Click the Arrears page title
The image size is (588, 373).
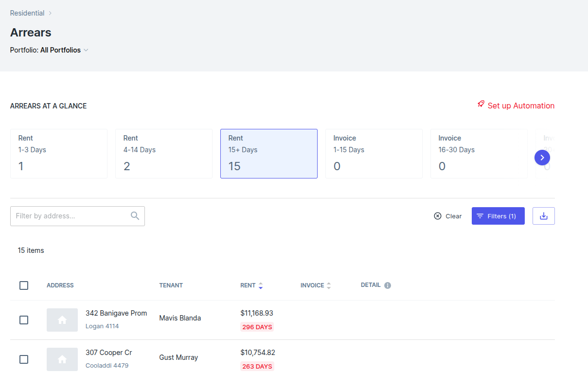click(x=31, y=33)
